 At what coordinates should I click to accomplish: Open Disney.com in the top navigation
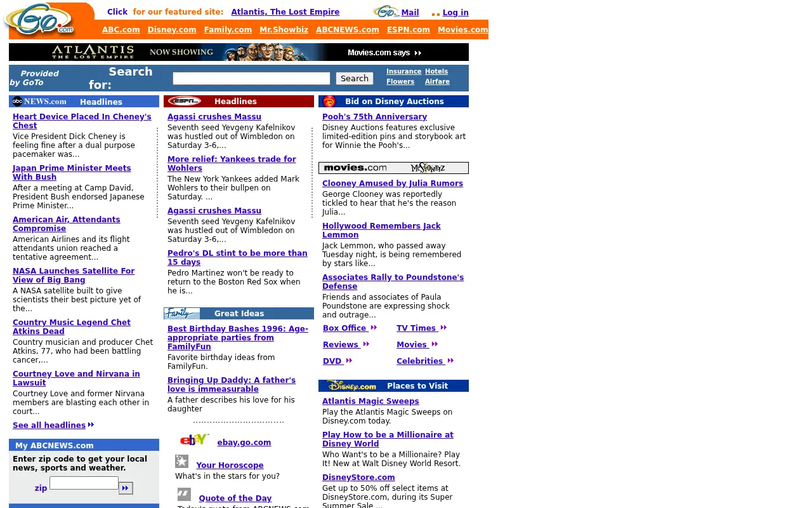(172, 30)
